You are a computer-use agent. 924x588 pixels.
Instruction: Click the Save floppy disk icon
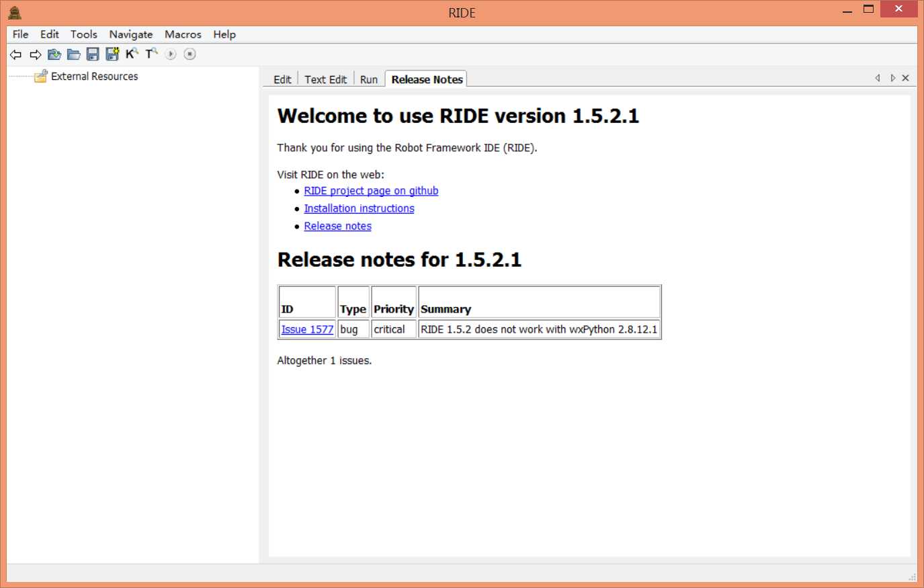pos(93,54)
